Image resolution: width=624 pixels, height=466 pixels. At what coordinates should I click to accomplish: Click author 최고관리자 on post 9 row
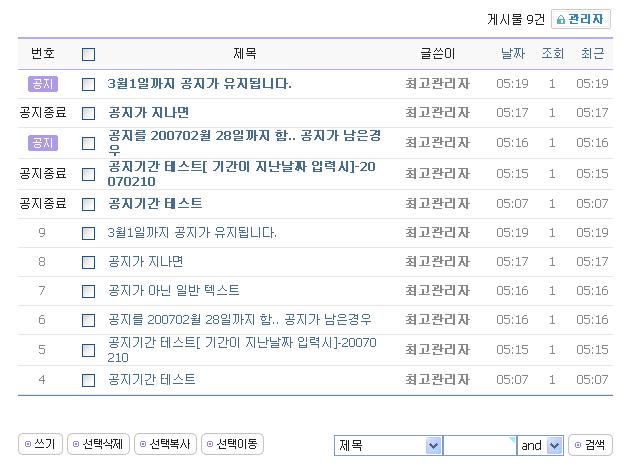coord(437,233)
